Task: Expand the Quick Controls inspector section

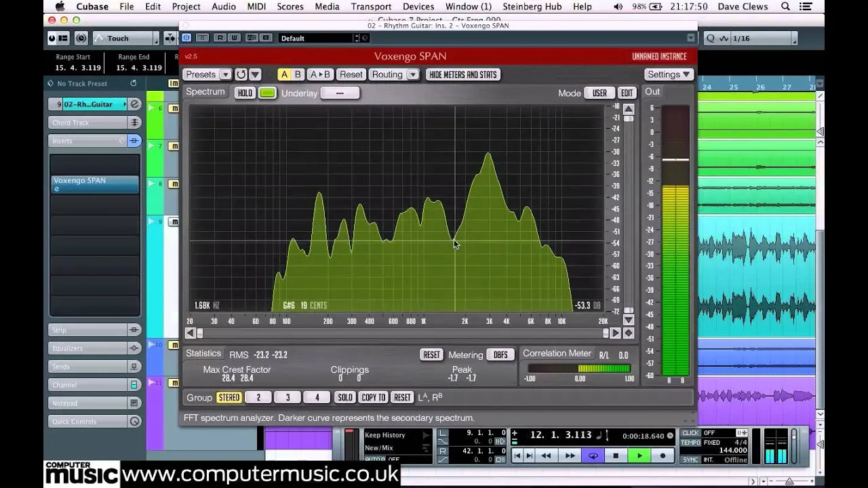Action: 95,422
